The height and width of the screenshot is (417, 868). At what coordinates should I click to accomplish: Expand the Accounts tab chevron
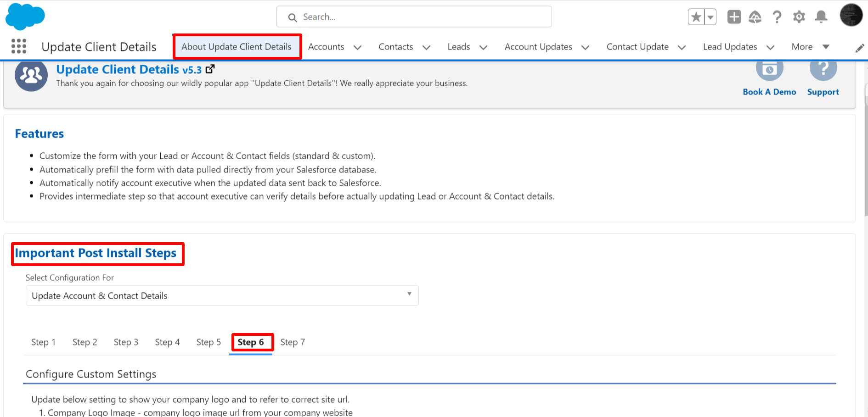coord(357,47)
